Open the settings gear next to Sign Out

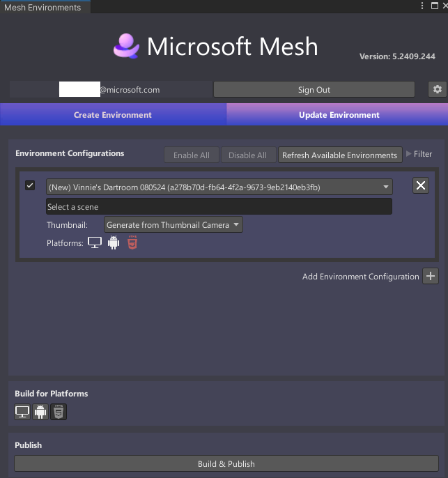pyautogui.click(x=438, y=89)
